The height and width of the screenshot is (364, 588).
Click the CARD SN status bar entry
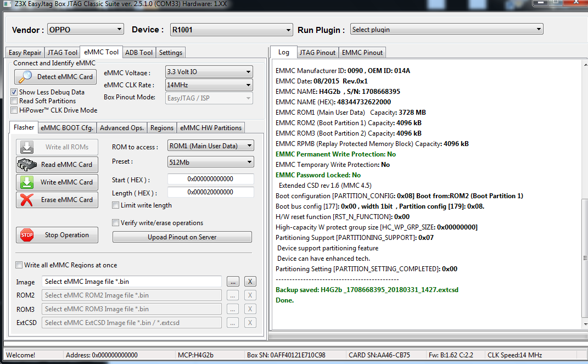click(379, 355)
